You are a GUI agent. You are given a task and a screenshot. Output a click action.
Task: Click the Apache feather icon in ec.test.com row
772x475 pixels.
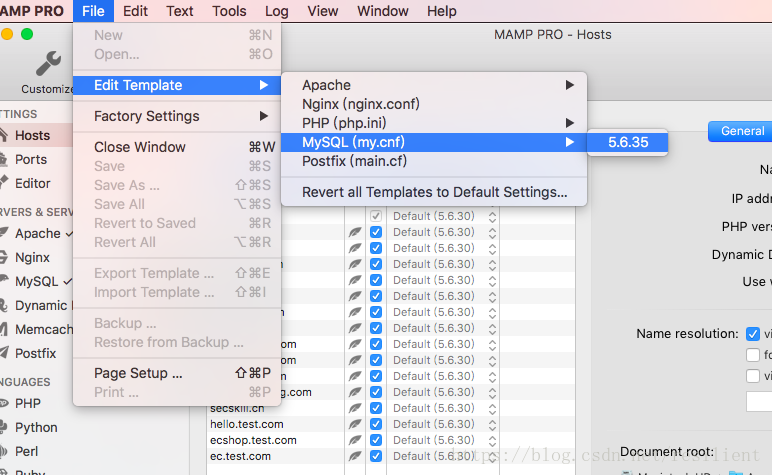pyautogui.click(x=355, y=456)
